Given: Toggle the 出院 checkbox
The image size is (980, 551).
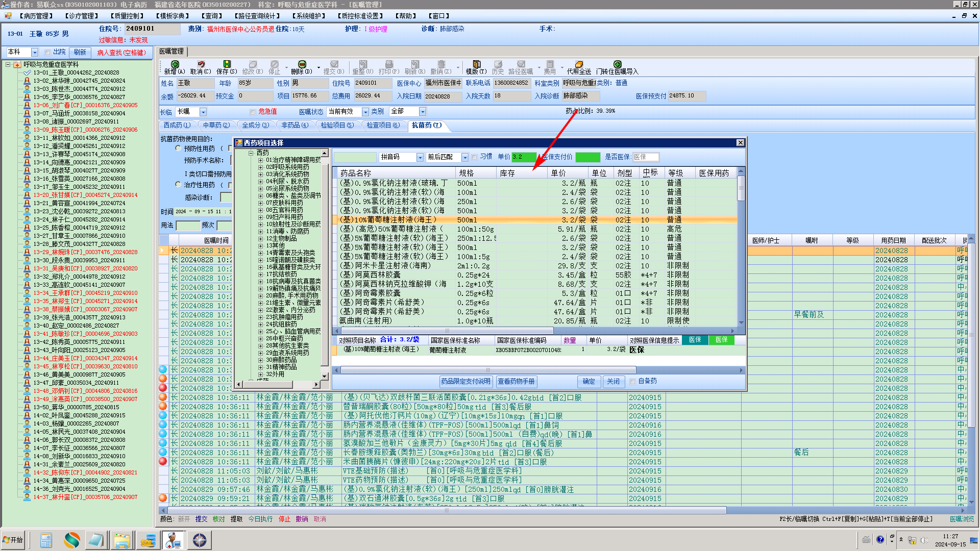Looking at the screenshot, I should tap(47, 53).
